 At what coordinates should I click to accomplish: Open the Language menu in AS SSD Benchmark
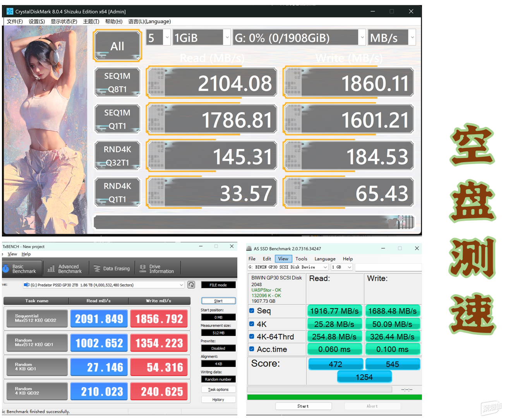(x=325, y=259)
